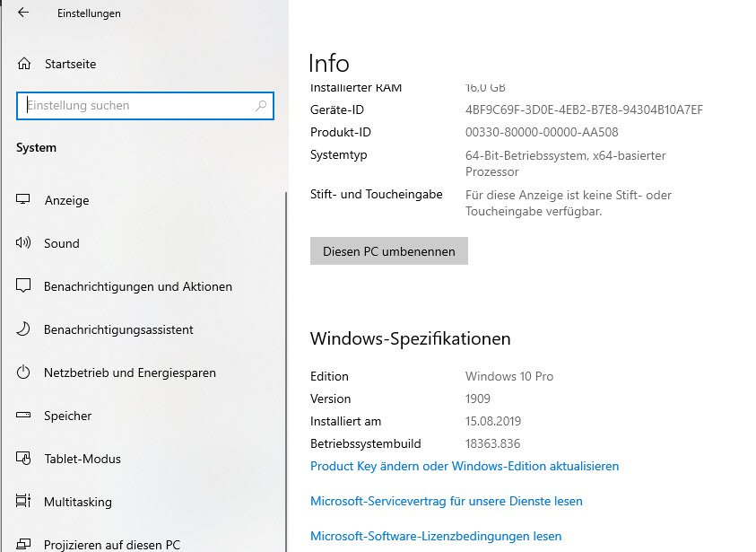This screenshot has height=552, width=756.
Task: Focus the Einstellung suchen search field
Action: (x=135, y=105)
